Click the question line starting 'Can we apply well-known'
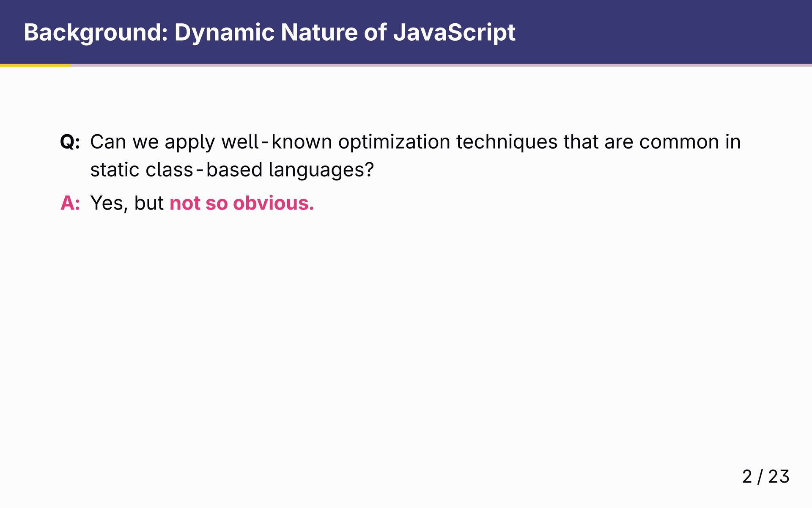Screen dimensions: 812x508 click(415, 142)
